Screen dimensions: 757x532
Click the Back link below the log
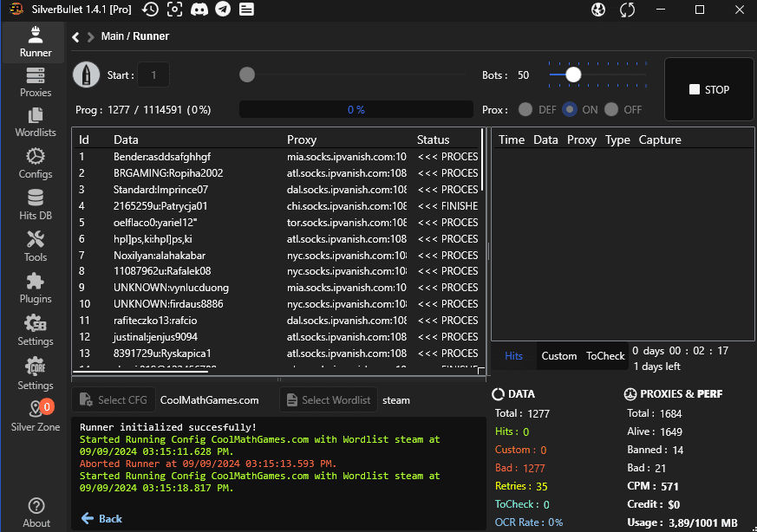coord(101,518)
